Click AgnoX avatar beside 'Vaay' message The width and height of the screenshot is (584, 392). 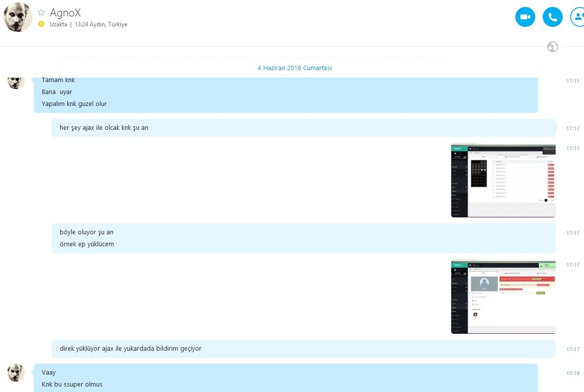coord(16,373)
